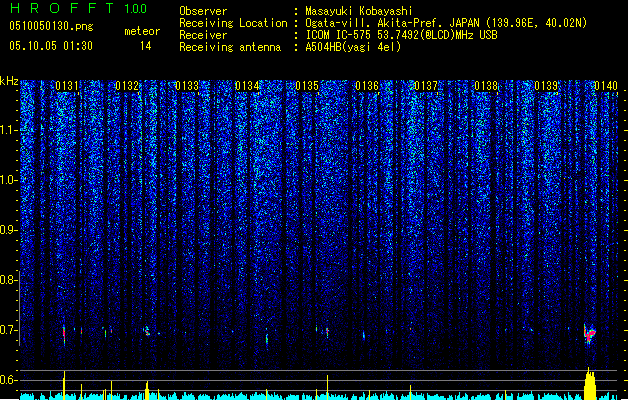Click the 'Observer' field label
Screen dimensions: 629x400
pyautogui.click(x=203, y=11)
